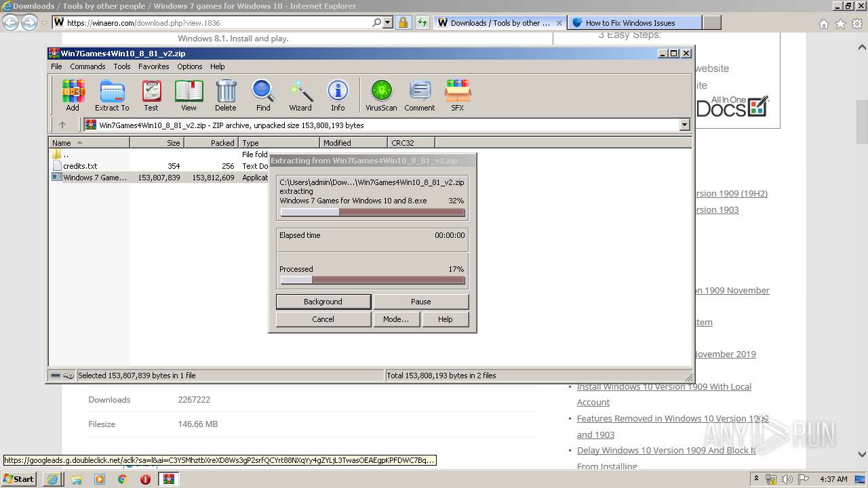
Task: Show hidden tray icons arrow
Action: click(x=756, y=479)
